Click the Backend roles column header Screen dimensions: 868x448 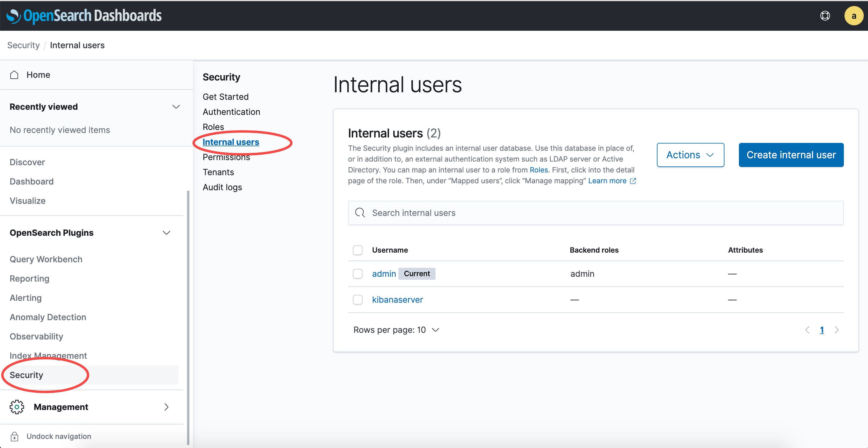(594, 250)
